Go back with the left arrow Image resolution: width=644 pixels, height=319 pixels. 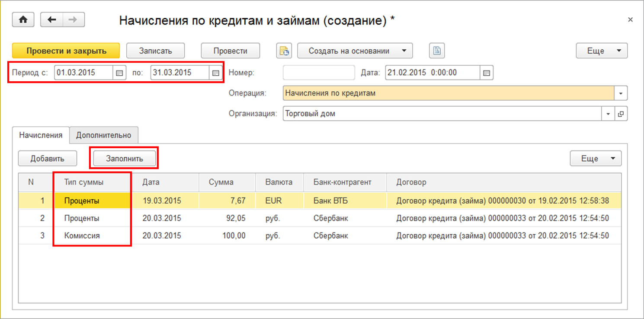coord(52,20)
